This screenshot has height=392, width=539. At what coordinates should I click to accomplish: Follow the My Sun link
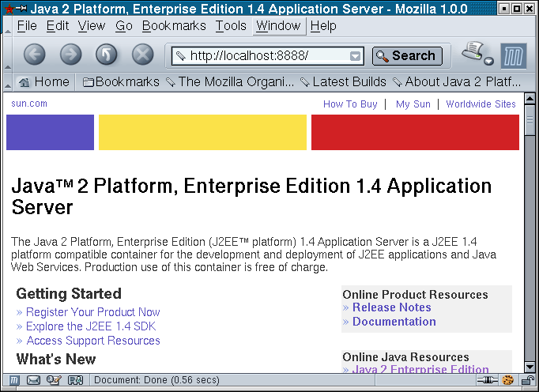coord(413,104)
